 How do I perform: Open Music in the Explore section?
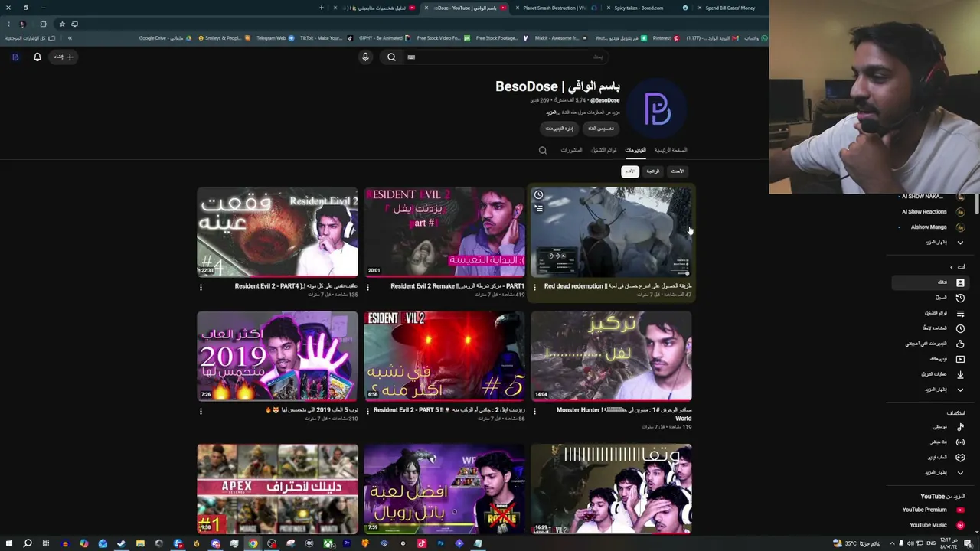(931, 427)
